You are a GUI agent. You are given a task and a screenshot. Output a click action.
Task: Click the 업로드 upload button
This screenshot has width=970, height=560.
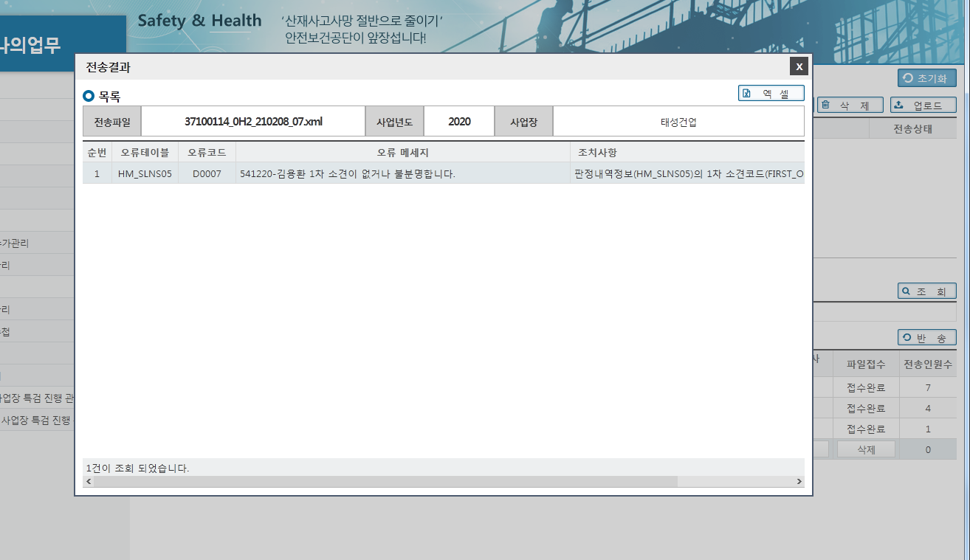tap(923, 106)
